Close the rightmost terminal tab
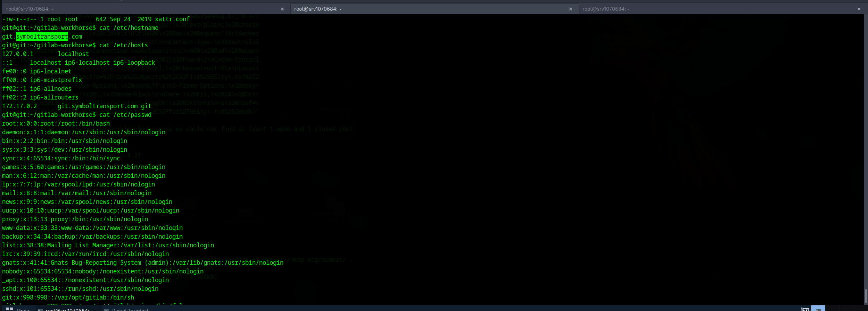Viewport: 868px width, 311px height. (859, 9)
